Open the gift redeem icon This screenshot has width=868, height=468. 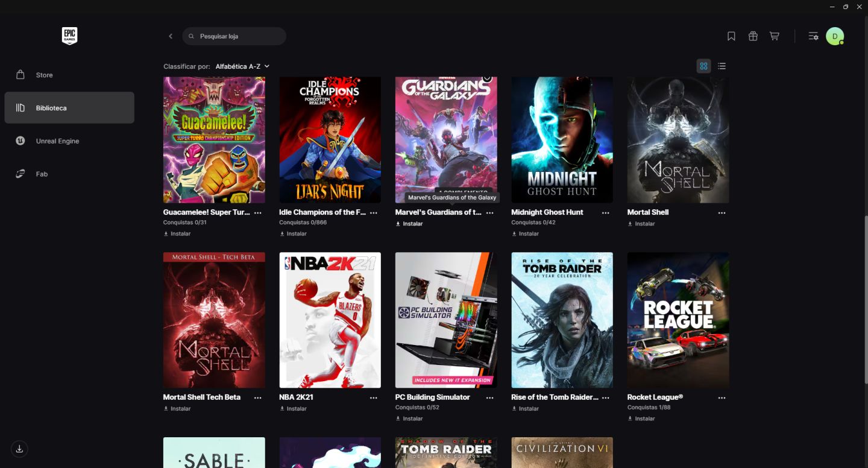coord(753,36)
